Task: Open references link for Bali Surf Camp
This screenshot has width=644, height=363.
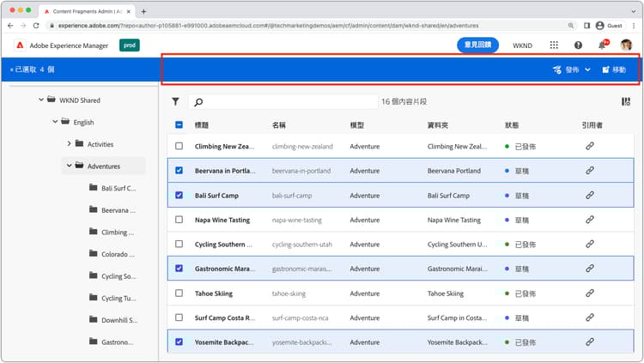Action: pos(589,195)
